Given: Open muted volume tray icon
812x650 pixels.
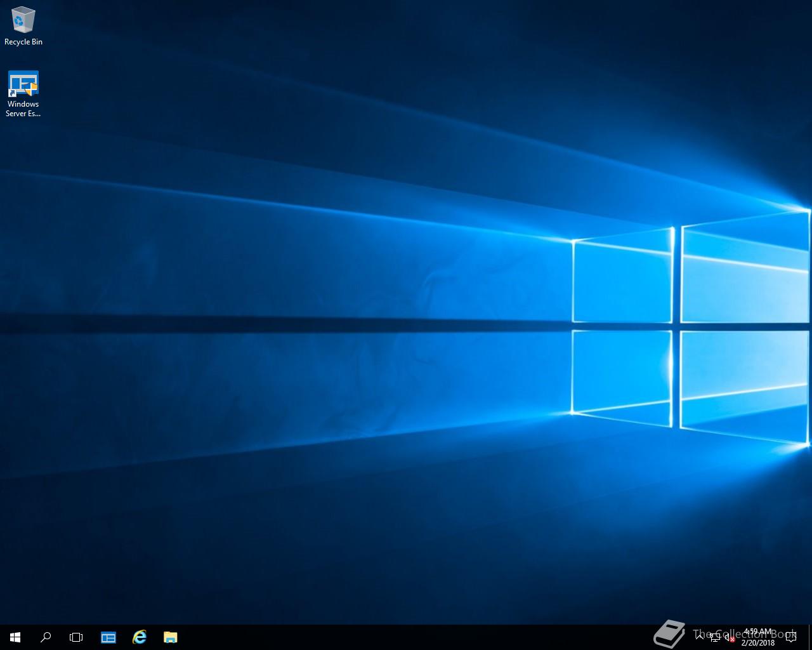Looking at the screenshot, I should pyautogui.click(x=730, y=638).
